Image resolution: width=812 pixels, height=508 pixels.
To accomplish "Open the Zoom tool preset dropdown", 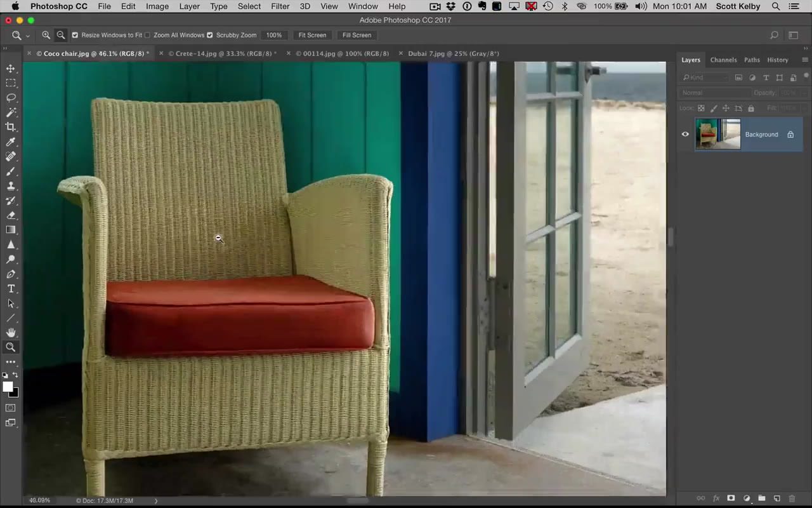I will coord(27,35).
